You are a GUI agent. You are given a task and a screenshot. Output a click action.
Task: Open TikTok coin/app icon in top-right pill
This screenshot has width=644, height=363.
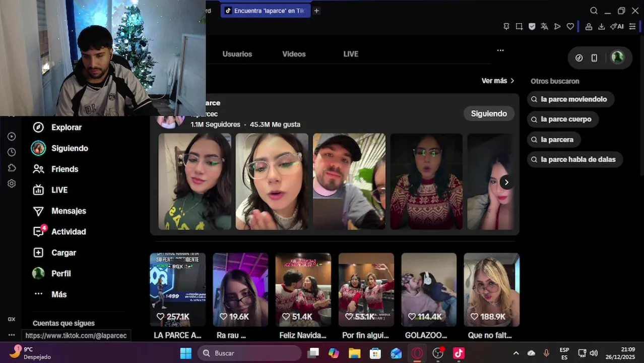pyautogui.click(x=579, y=58)
